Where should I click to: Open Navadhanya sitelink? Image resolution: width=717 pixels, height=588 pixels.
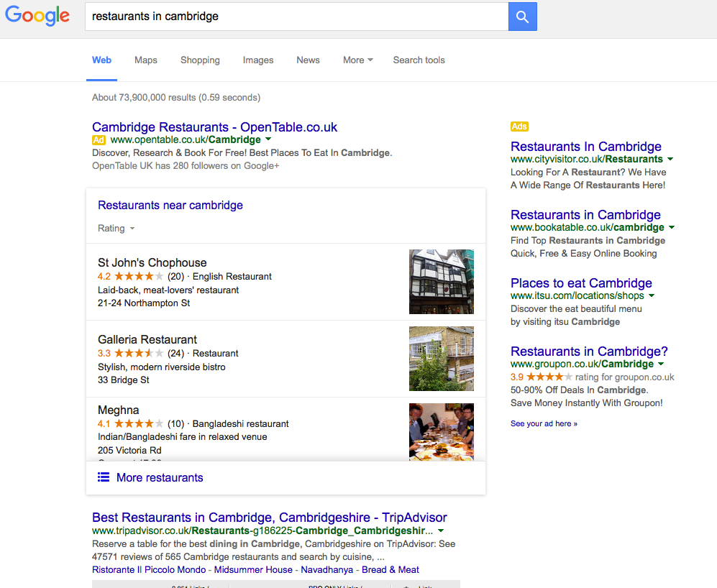click(327, 570)
